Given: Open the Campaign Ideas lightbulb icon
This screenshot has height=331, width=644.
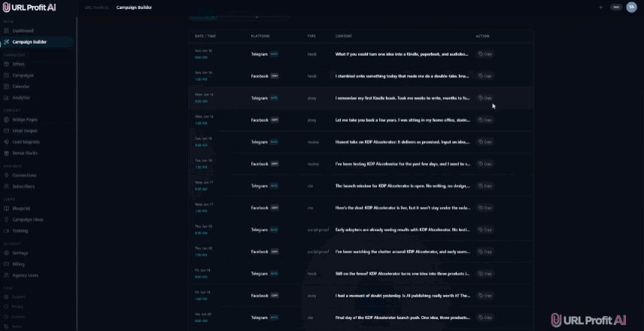Looking at the screenshot, I should point(6,220).
